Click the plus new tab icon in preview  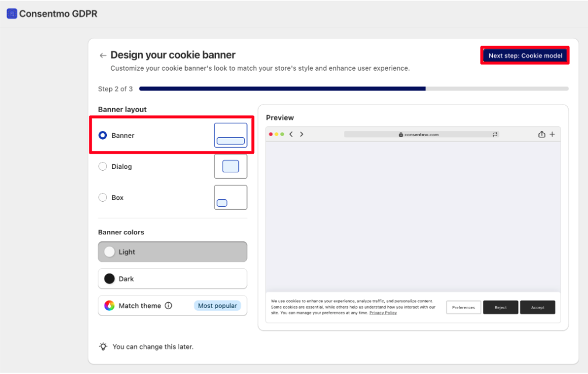[x=552, y=134]
